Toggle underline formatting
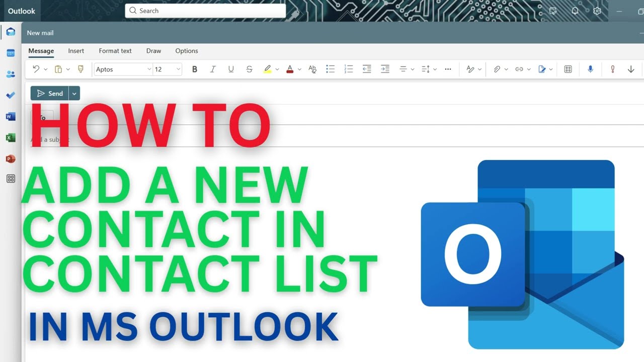The image size is (644, 362). (x=231, y=69)
